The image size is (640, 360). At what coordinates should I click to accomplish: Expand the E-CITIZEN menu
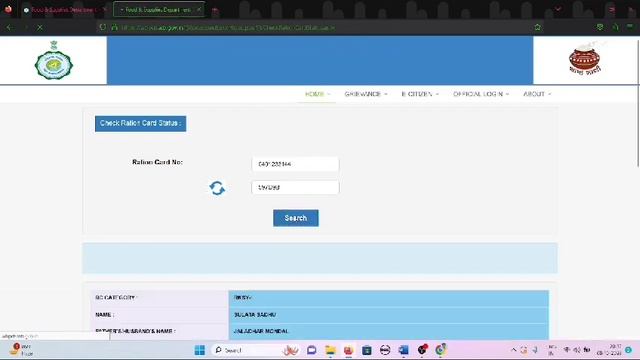pos(420,94)
